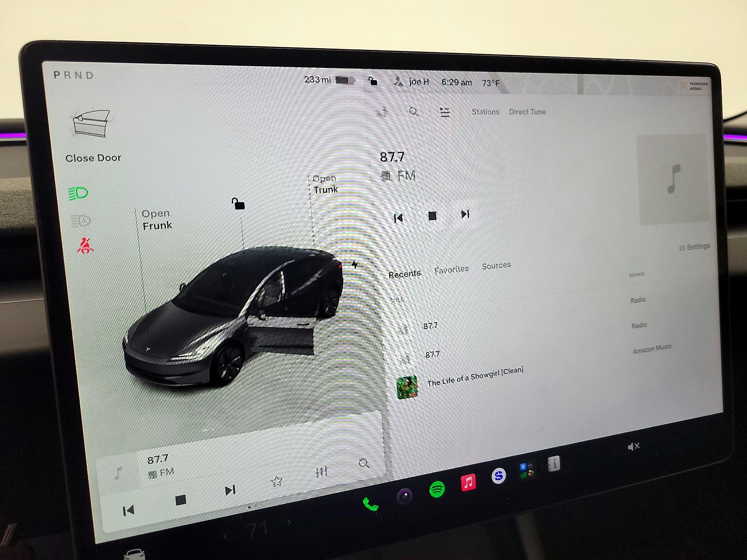Tap the Close Door label

[x=93, y=158]
